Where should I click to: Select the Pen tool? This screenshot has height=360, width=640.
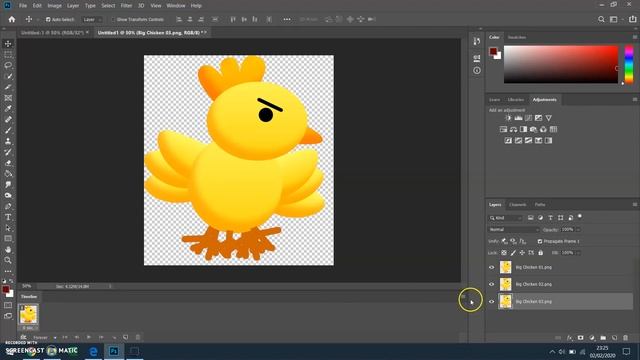coord(8,206)
